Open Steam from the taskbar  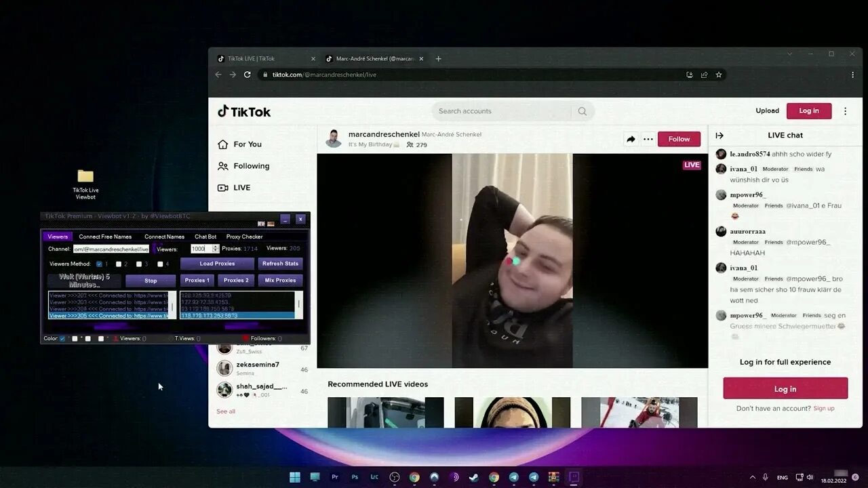coord(474,477)
